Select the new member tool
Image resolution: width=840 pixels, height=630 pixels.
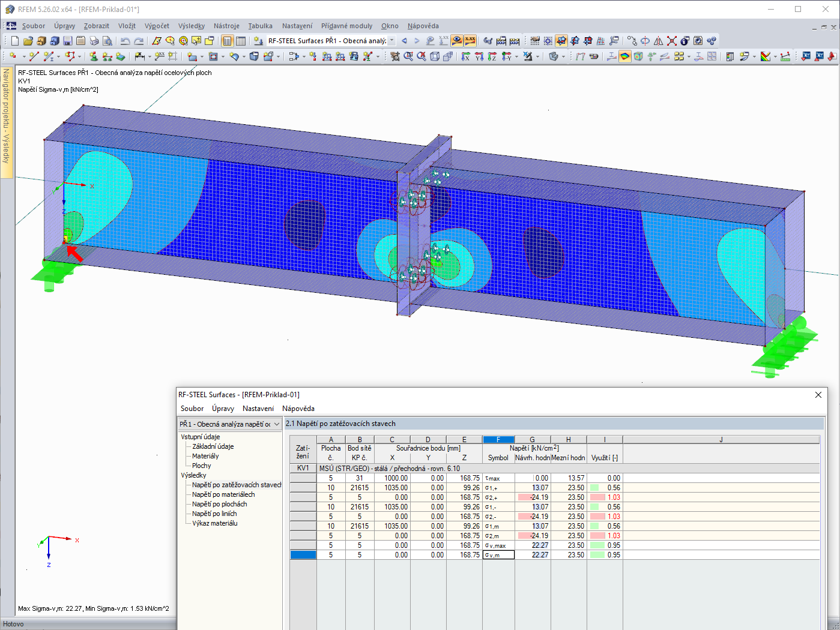[48, 56]
